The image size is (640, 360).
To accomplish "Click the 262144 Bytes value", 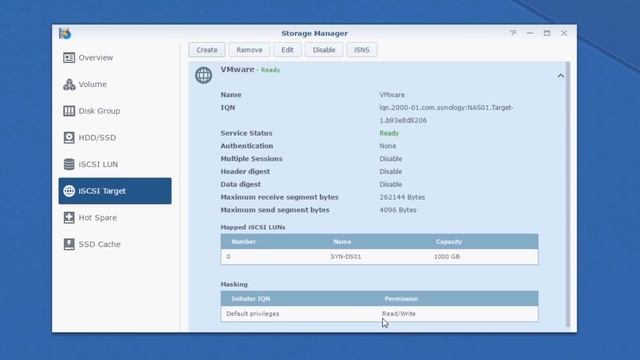I will (402, 197).
